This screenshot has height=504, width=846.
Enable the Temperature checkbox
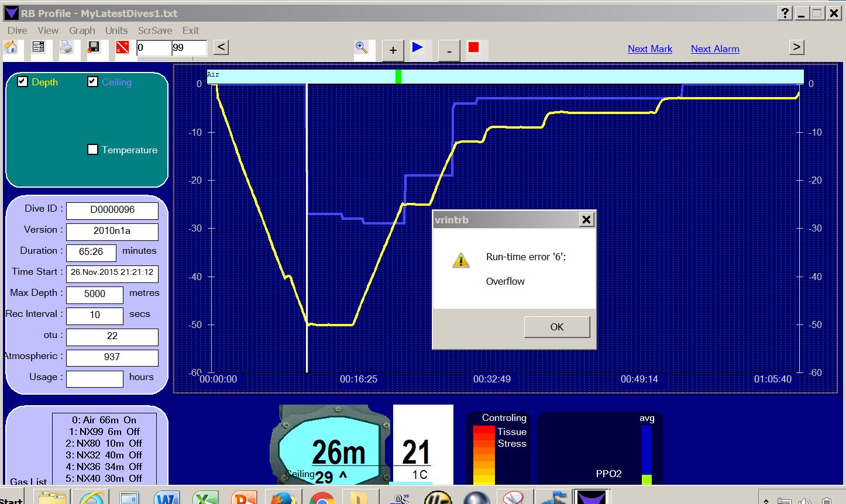tap(92, 150)
